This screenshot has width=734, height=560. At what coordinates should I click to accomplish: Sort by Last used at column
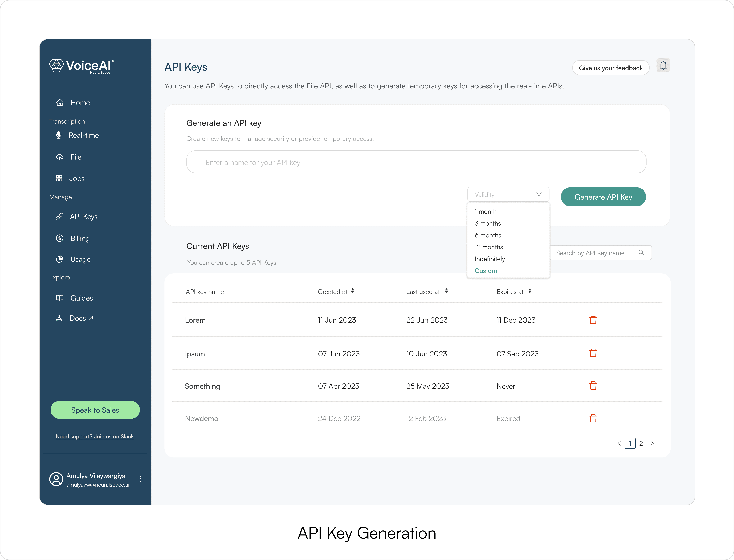pyautogui.click(x=446, y=291)
